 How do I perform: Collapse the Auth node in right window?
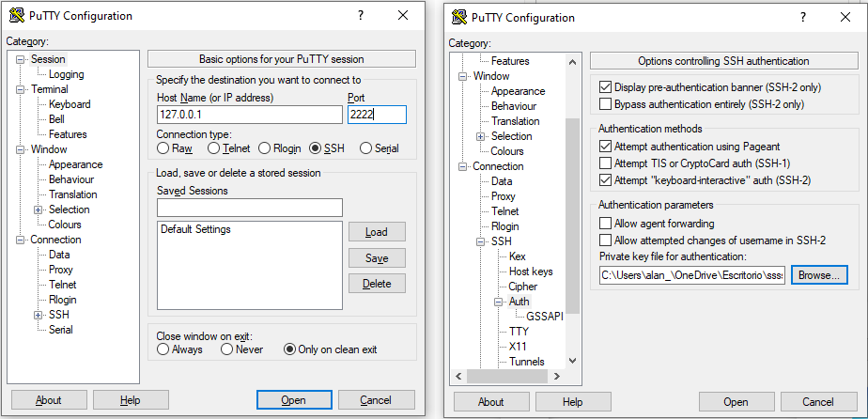tap(498, 302)
